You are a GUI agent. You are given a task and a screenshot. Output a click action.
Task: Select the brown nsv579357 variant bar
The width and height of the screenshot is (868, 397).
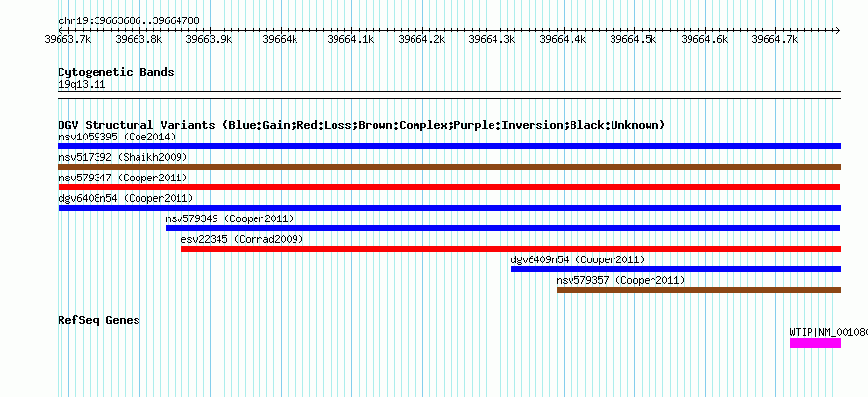[x=698, y=290]
